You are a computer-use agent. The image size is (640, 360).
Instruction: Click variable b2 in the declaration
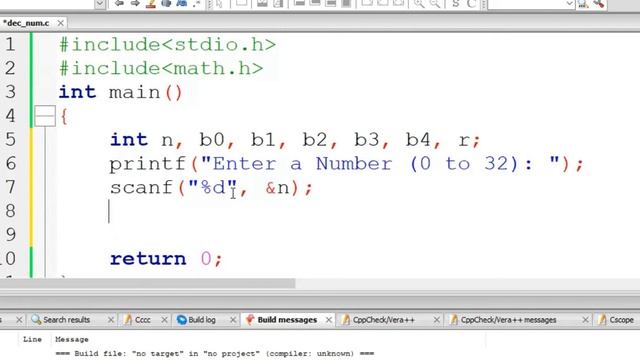point(314,140)
